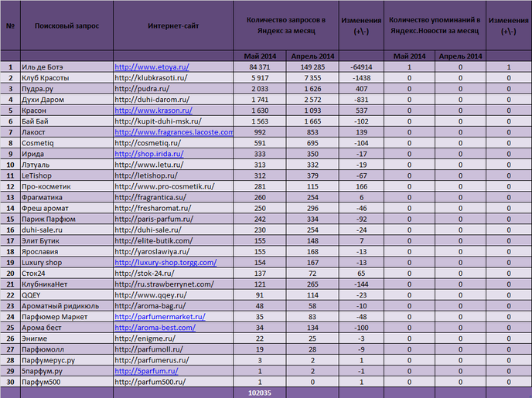Select the 'http://stok-24.ru/' cell

[173, 274]
